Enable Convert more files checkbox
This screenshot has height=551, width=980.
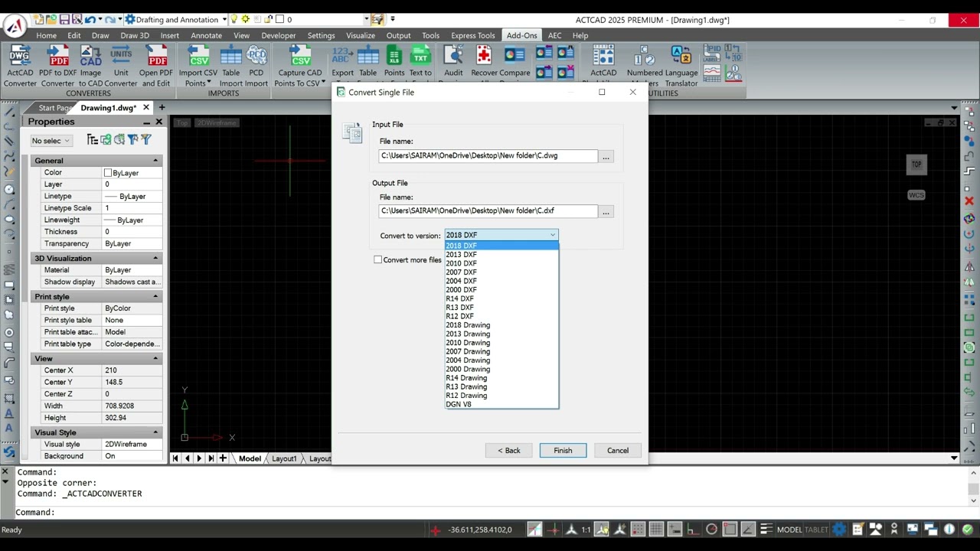(377, 260)
